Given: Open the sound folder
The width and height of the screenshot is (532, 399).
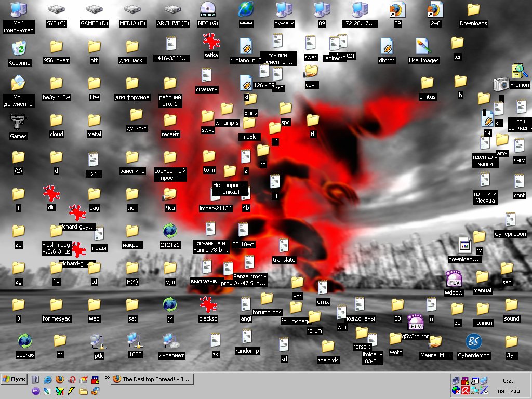Looking at the screenshot, I should click(x=511, y=310).
